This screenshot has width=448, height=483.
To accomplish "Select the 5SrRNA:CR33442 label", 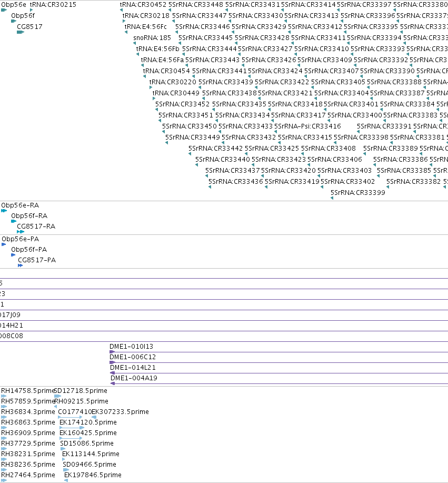I will point(215,148).
